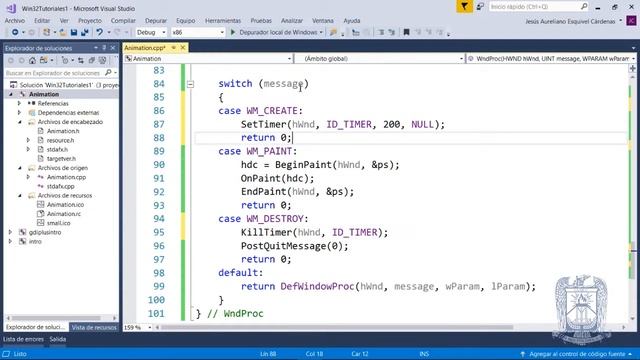Screen dimensions: 640x360
Task: Click the collapse all icon in Solution Explorer
Action: [x=91, y=60]
